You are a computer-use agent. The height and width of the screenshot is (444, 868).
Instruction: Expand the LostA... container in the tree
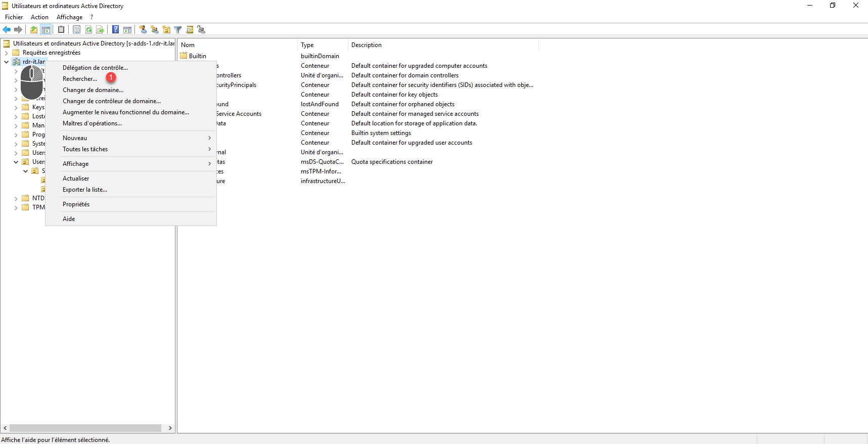[16, 116]
